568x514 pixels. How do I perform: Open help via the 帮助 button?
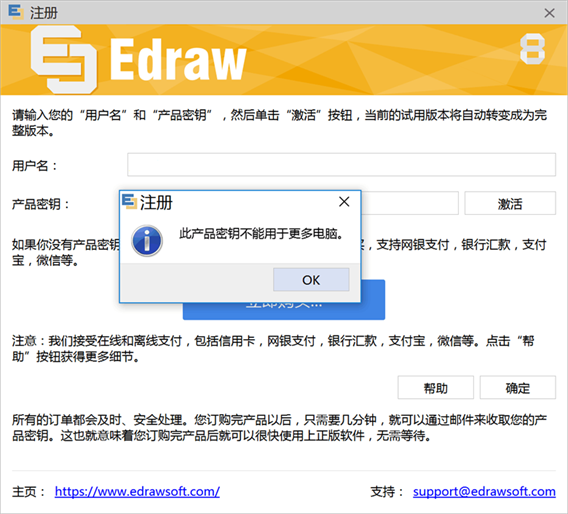tap(435, 388)
